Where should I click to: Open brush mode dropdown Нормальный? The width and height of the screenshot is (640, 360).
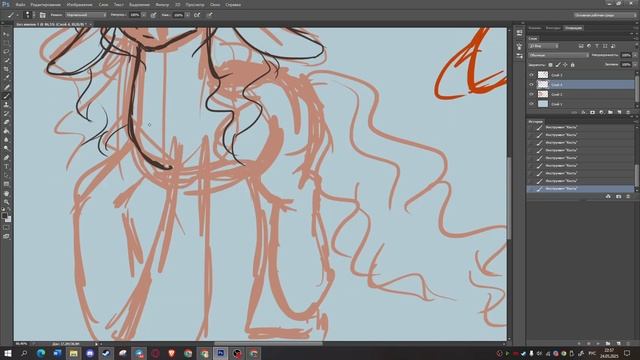(85, 15)
